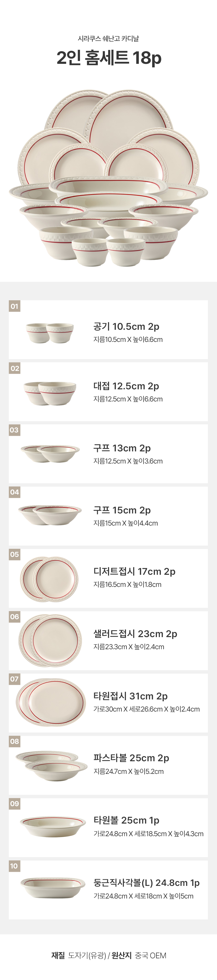Click the '재질 도자기(유광)' material label
The width and height of the screenshot is (217, 980).
point(79,955)
